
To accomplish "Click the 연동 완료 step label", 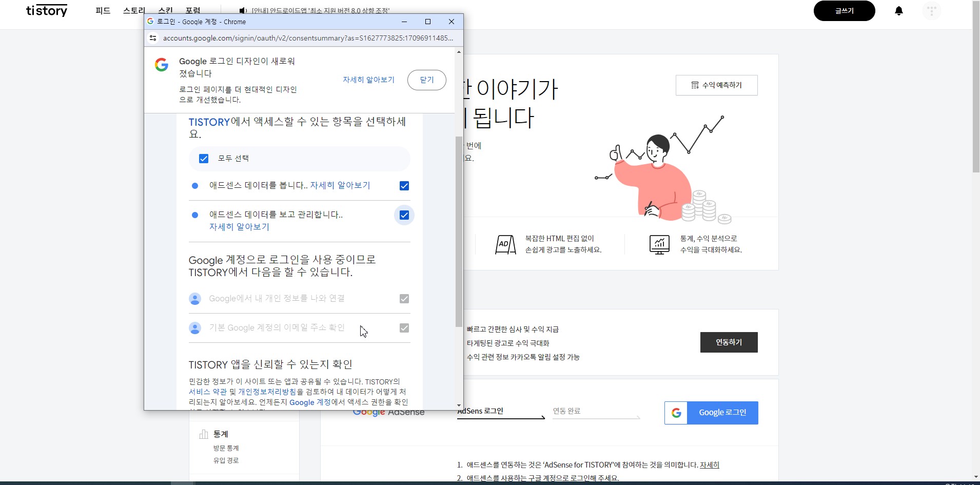I will [566, 411].
